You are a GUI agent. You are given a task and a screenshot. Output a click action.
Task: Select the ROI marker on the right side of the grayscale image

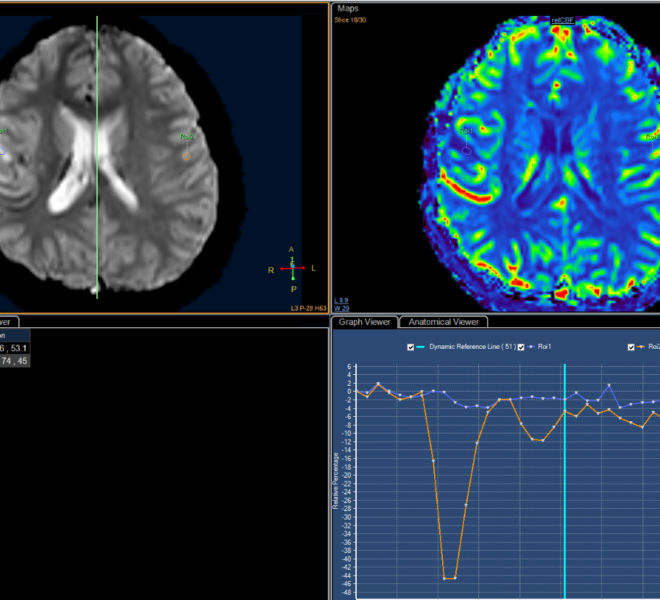[x=187, y=137]
